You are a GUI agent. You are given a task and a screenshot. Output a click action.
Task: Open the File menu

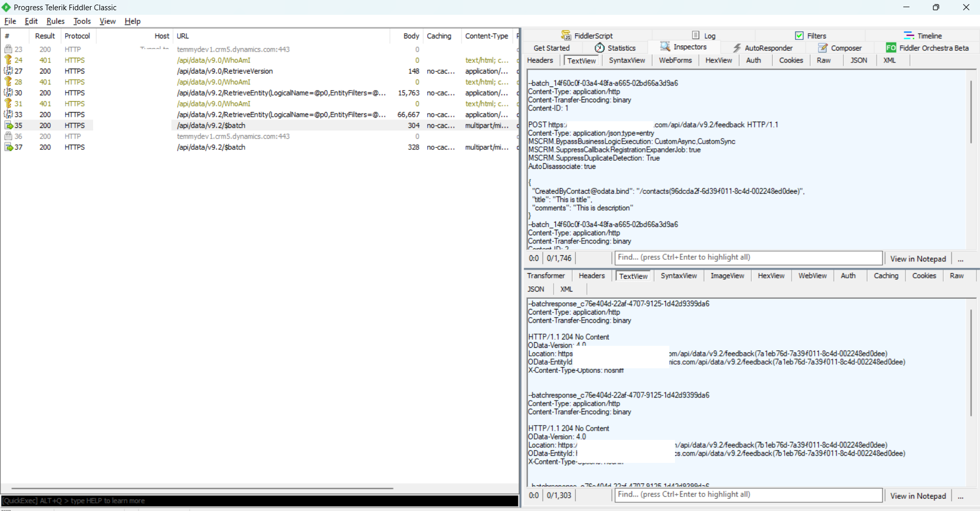coord(10,21)
